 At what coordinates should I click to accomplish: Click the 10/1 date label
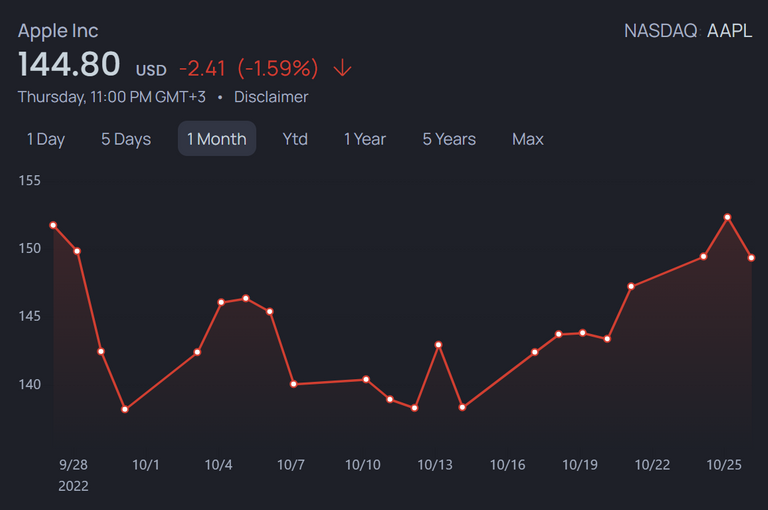coord(145,464)
